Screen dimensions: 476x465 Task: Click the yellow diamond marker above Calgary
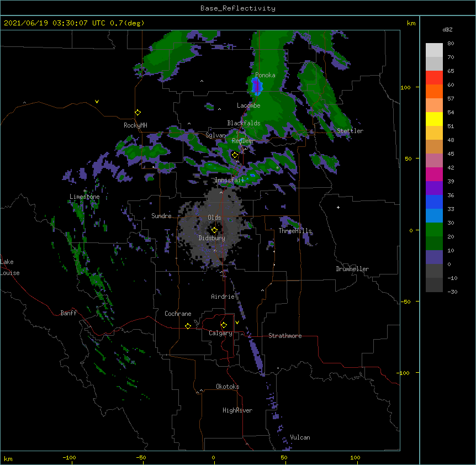point(224,325)
